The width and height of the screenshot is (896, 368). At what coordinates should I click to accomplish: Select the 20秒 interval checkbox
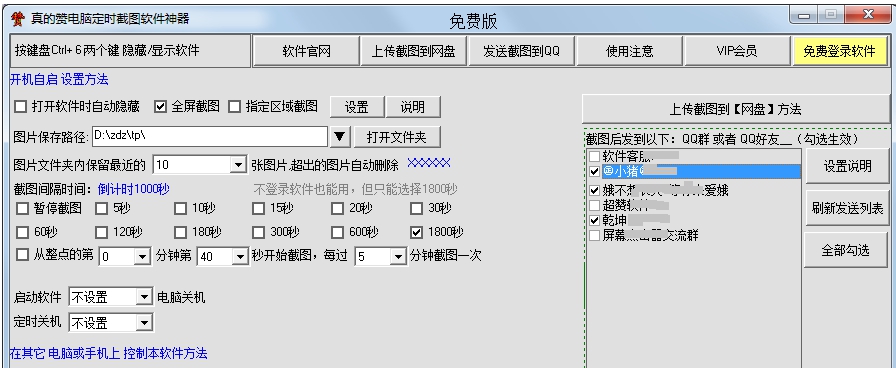[337, 209]
